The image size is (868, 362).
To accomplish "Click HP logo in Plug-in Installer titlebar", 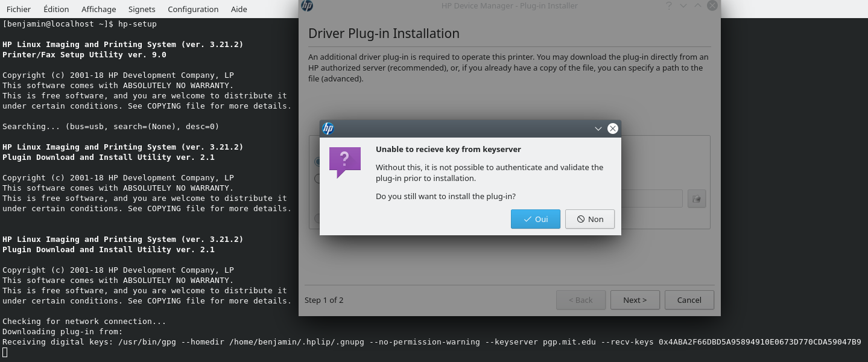I will pyautogui.click(x=307, y=6).
